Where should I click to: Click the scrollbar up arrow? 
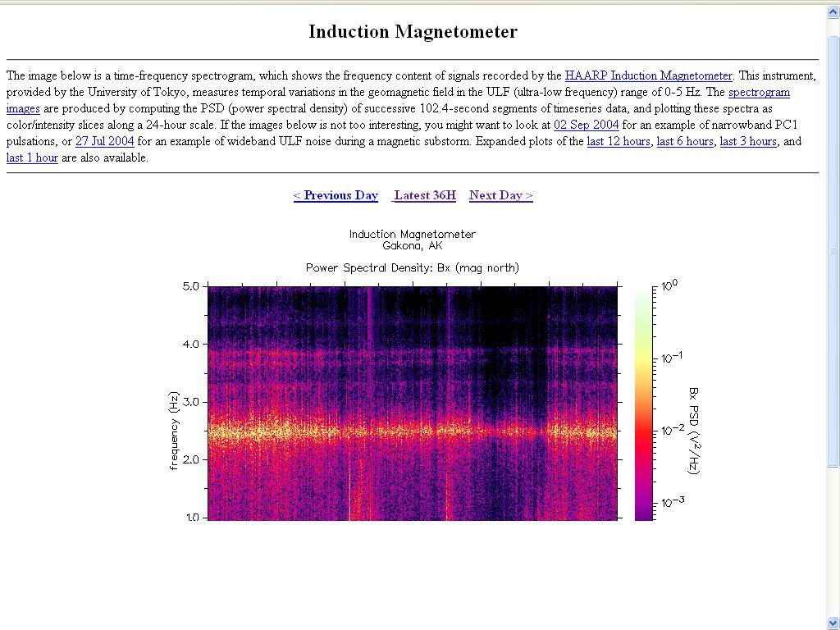pyautogui.click(x=833, y=11)
